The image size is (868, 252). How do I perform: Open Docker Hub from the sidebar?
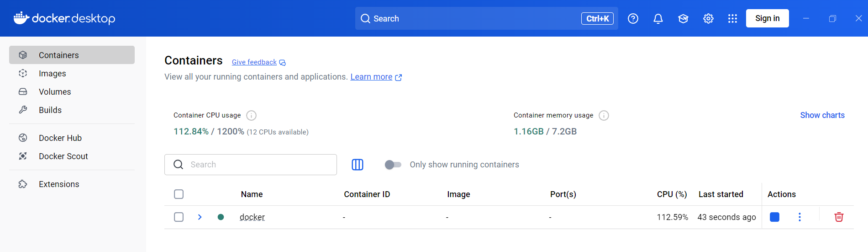point(72,138)
